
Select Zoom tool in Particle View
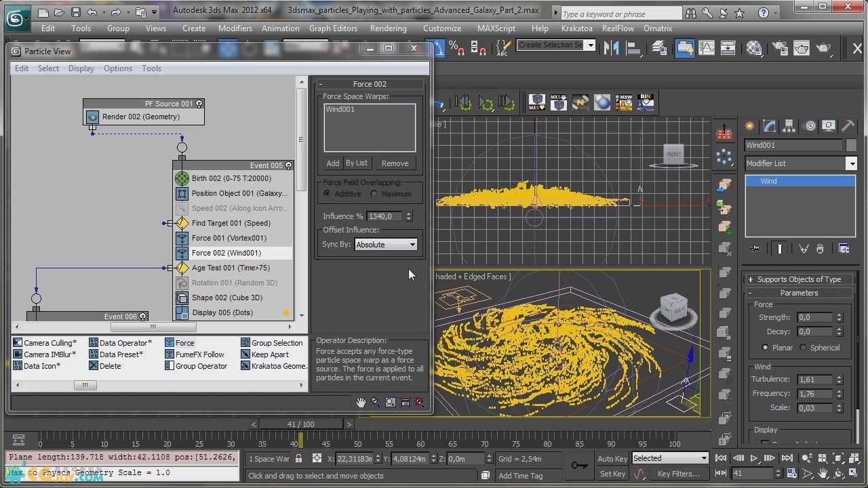coord(376,402)
